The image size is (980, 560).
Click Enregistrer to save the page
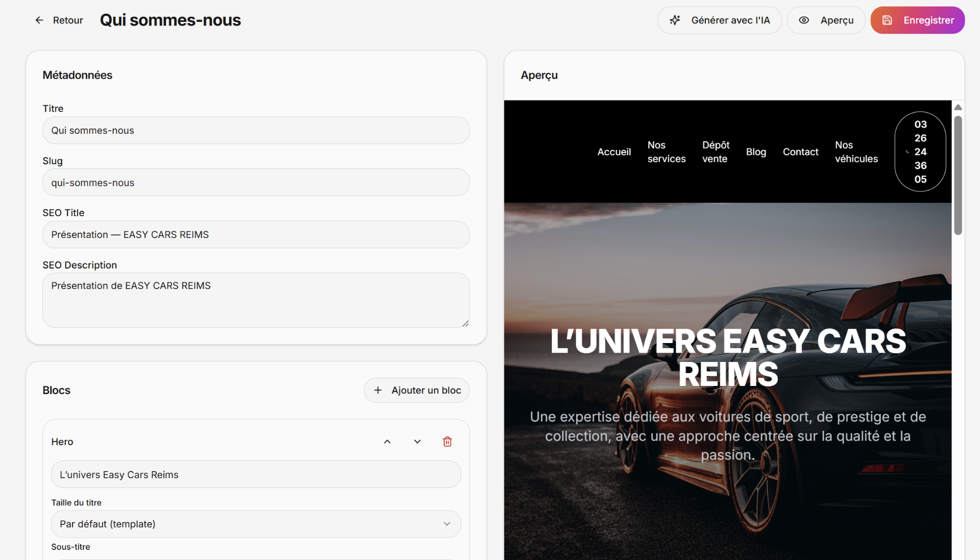(x=917, y=20)
